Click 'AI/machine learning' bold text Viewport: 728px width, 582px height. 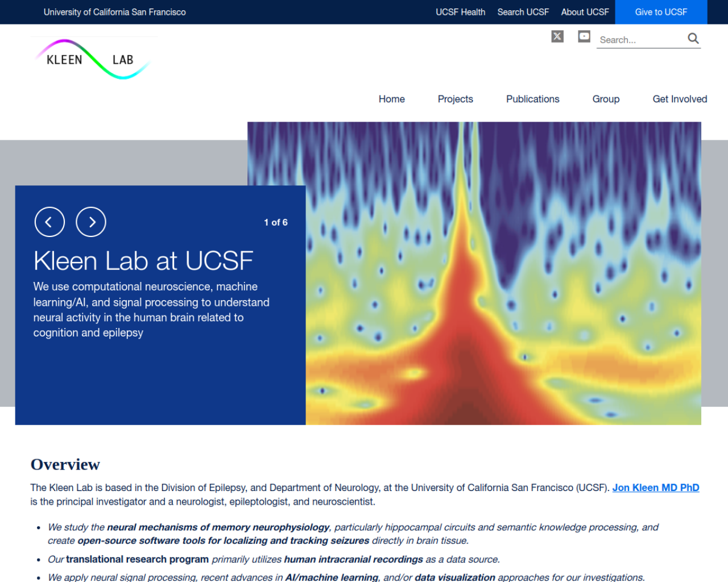point(332,577)
